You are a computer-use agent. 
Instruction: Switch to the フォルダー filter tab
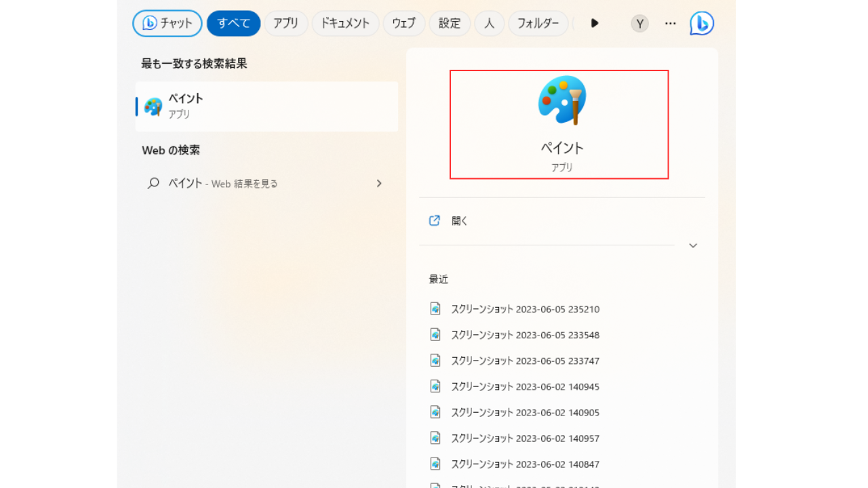click(538, 23)
